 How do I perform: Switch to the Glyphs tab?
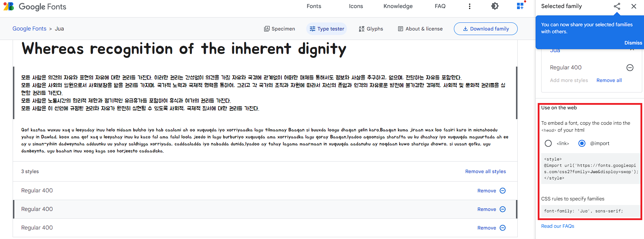click(x=371, y=29)
